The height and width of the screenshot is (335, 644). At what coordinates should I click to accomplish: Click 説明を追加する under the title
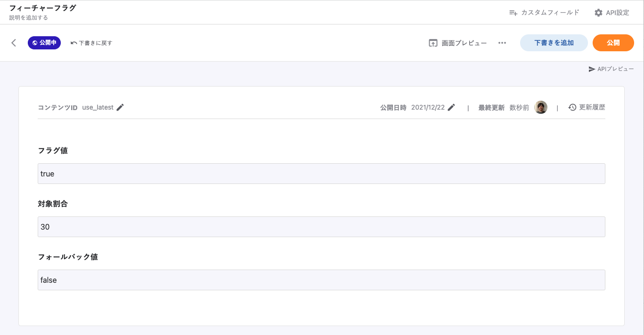(28, 18)
